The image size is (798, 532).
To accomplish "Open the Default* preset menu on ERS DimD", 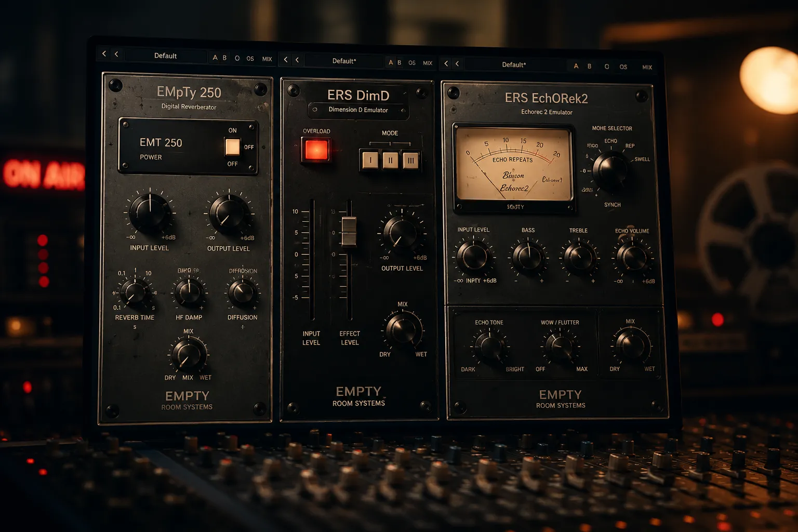I will point(344,61).
